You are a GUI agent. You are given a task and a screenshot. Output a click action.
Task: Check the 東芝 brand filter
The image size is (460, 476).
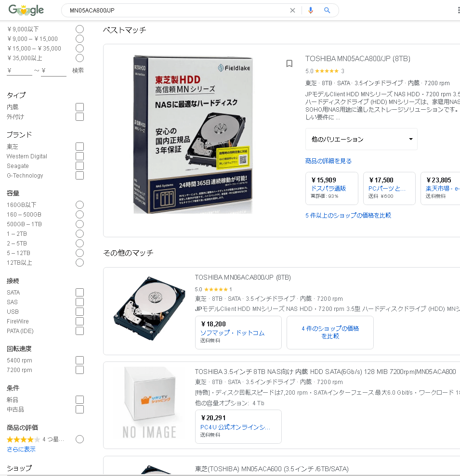tap(79, 147)
